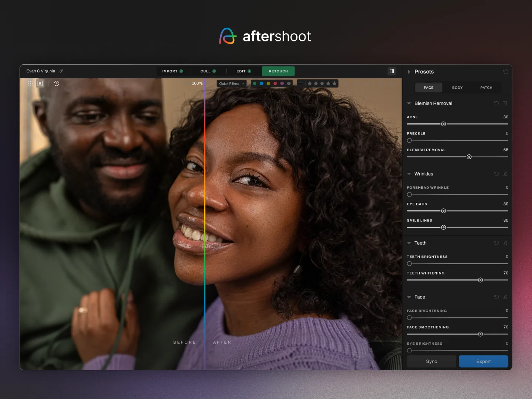
Task: Reset the Blemish Removal section settings
Action: (x=497, y=103)
